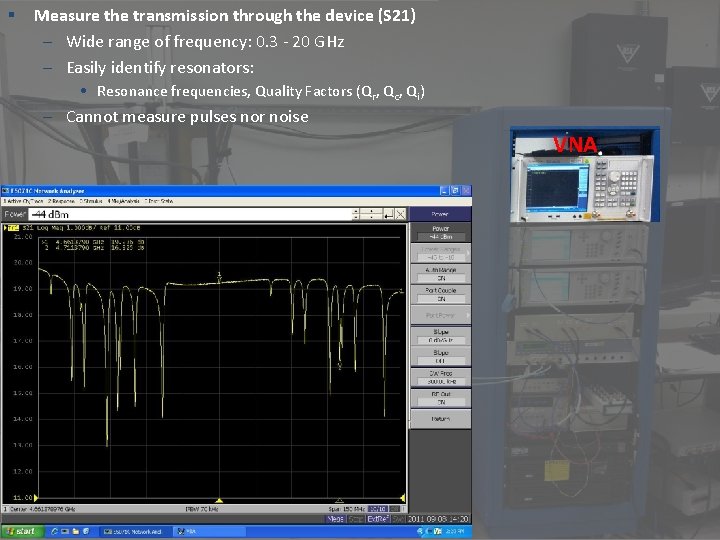Open the Mkr/Analysis menu
Image resolution: width=720 pixels, height=540 pixels.
(x=124, y=201)
